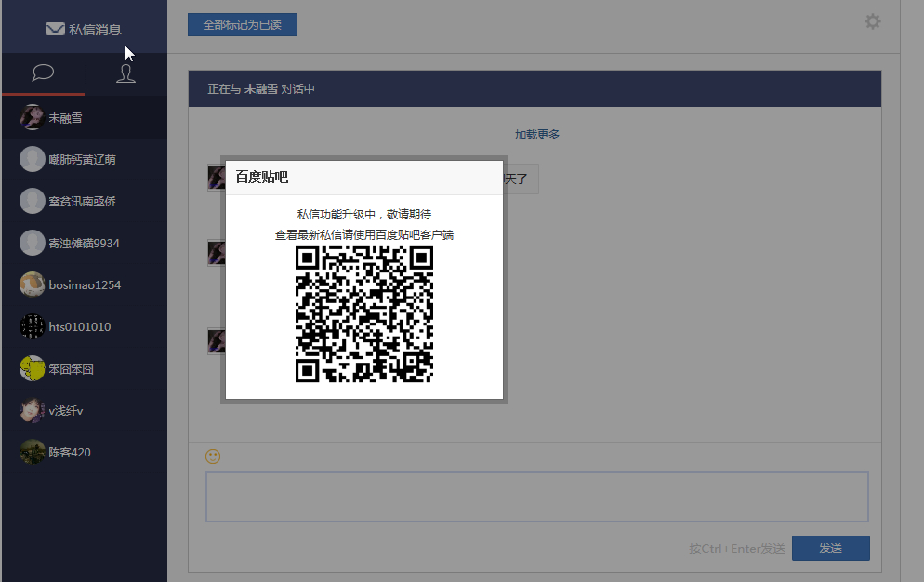The width and height of the screenshot is (924, 582).
Task: Click avatar of 陈客420
Action: 33,452
